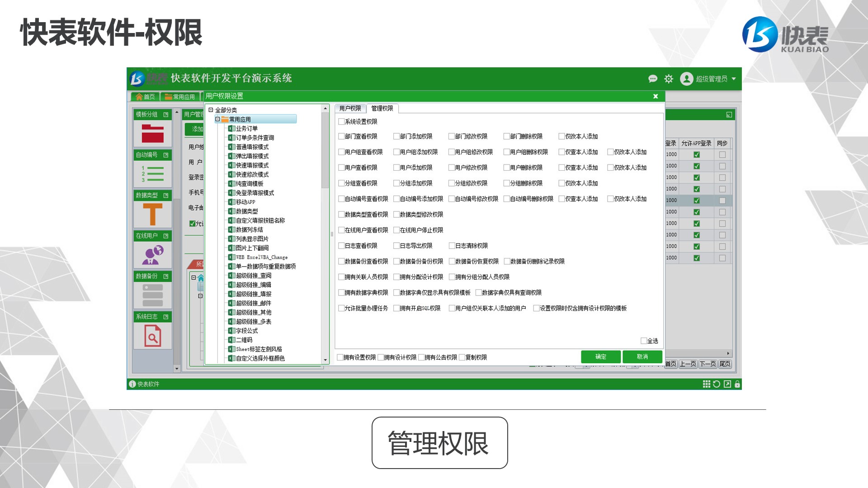The width and height of the screenshot is (868, 488).
Task: Enable 分组删除权限
Action: tap(507, 183)
